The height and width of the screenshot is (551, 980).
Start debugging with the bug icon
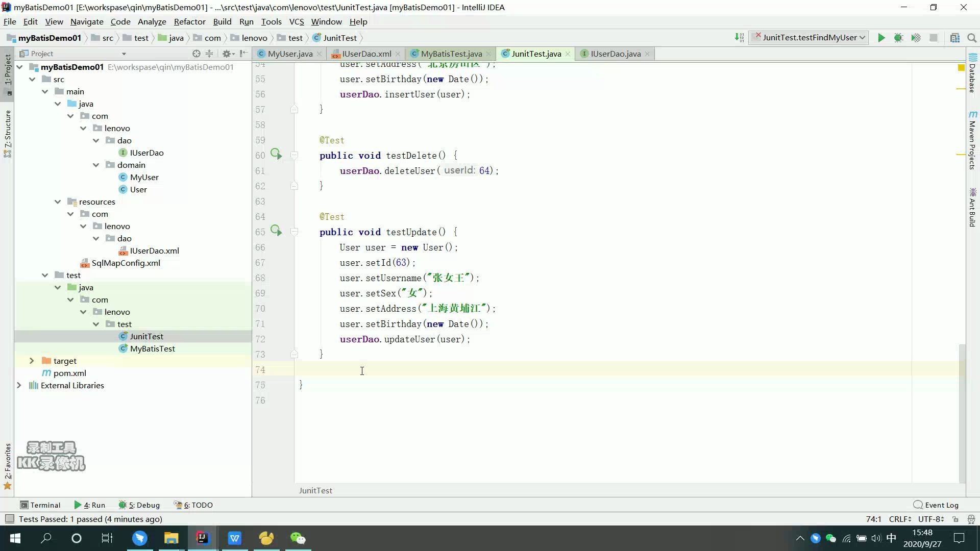tap(898, 38)
